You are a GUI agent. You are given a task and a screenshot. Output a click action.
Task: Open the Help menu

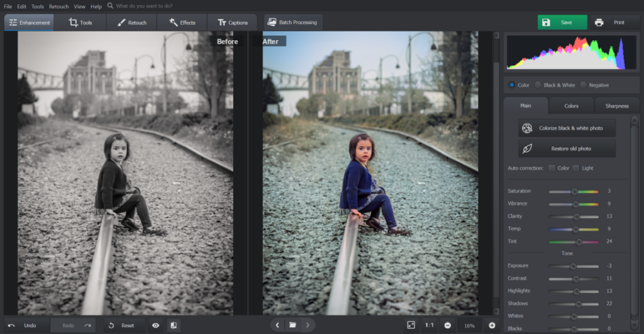pos(96,6)
